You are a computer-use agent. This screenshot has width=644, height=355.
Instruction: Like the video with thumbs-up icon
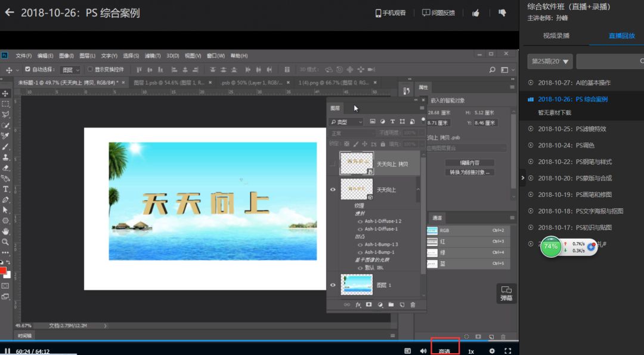[476, 13]
